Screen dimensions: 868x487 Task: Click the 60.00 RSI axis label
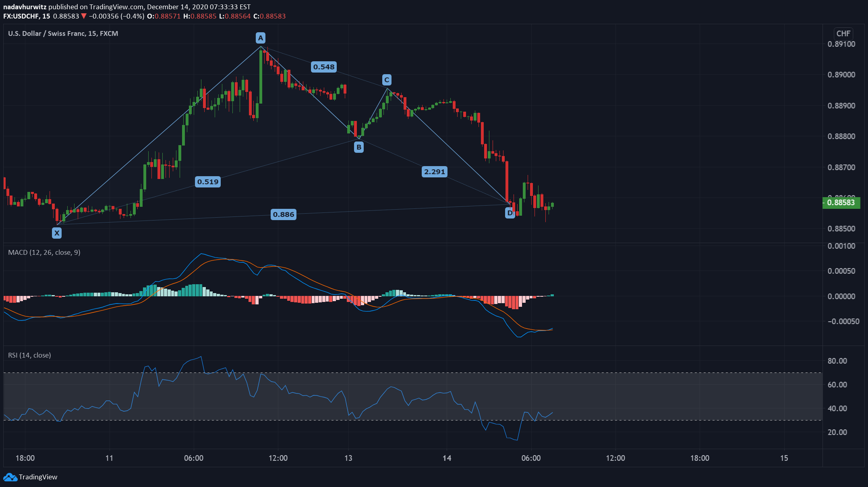[x=837, y=385]
